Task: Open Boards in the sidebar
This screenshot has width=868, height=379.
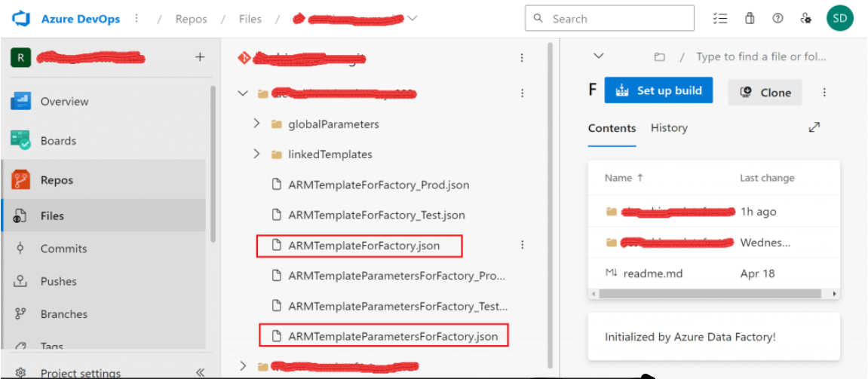Action: click(x=58, y=141)
